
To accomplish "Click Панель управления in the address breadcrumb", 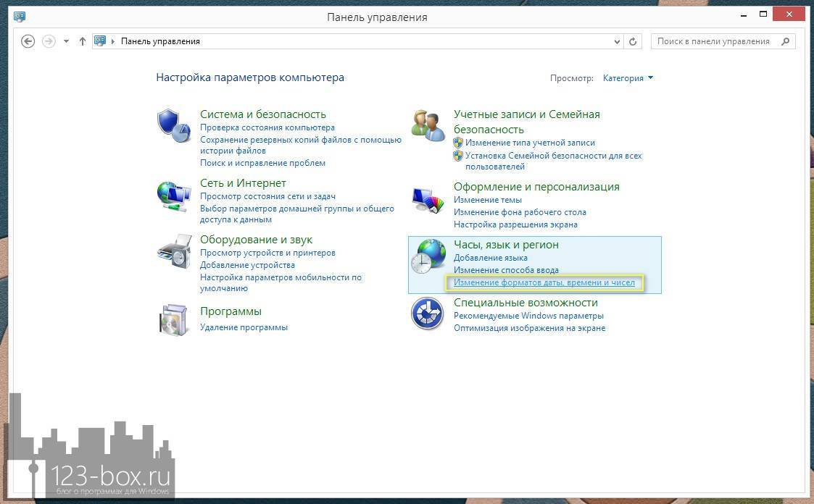I will click(x=160, y=41).
